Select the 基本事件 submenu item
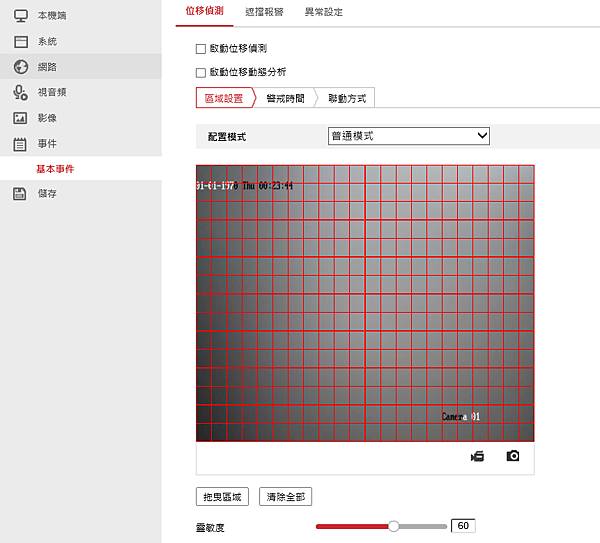This screenshot has width=600, height=543. pos(81,168)
